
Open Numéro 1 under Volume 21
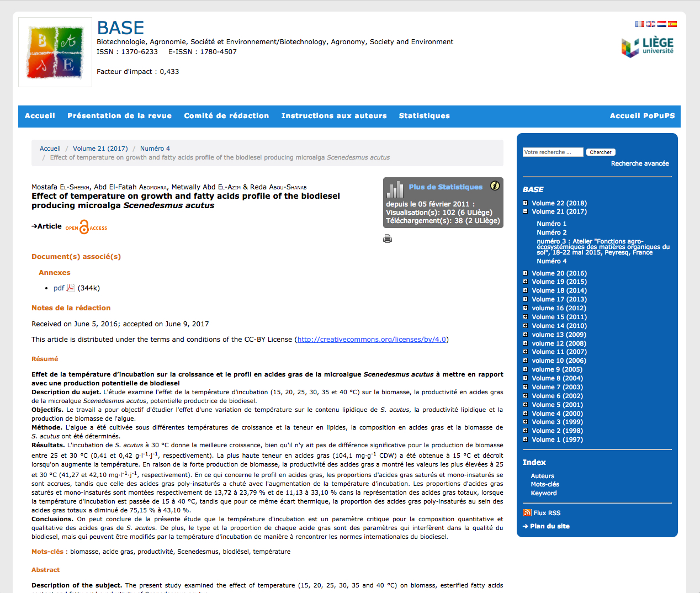pos(551,224)
